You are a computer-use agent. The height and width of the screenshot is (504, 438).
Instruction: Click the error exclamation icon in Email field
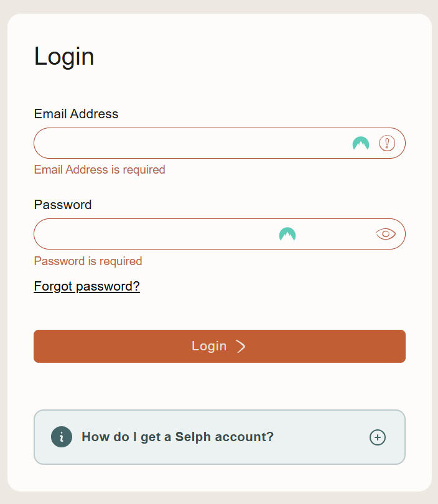point(387,143)
